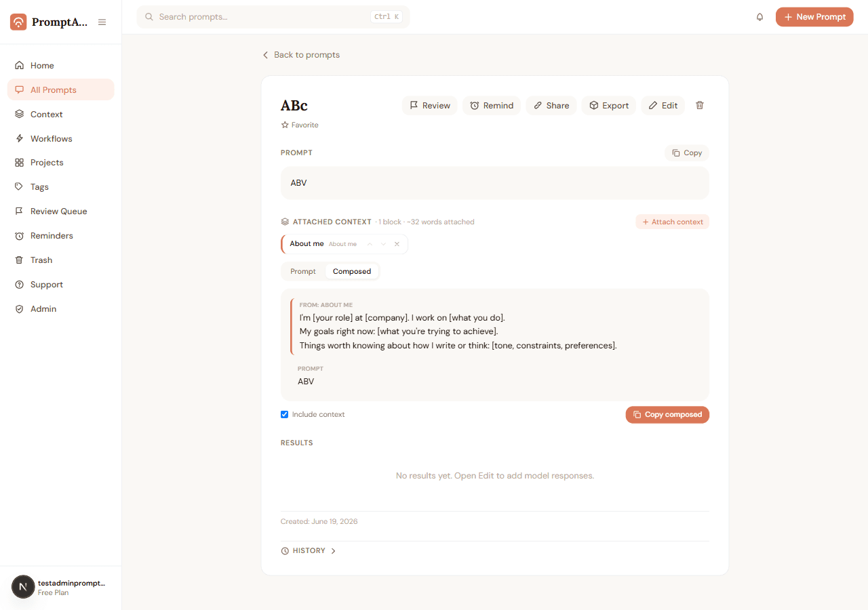Open All Prompts in sidebar

coord(61,89)
